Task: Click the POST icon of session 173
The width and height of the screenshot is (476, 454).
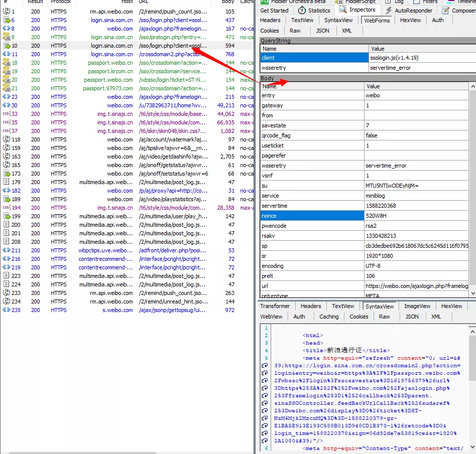Action: tap(6, 174)
